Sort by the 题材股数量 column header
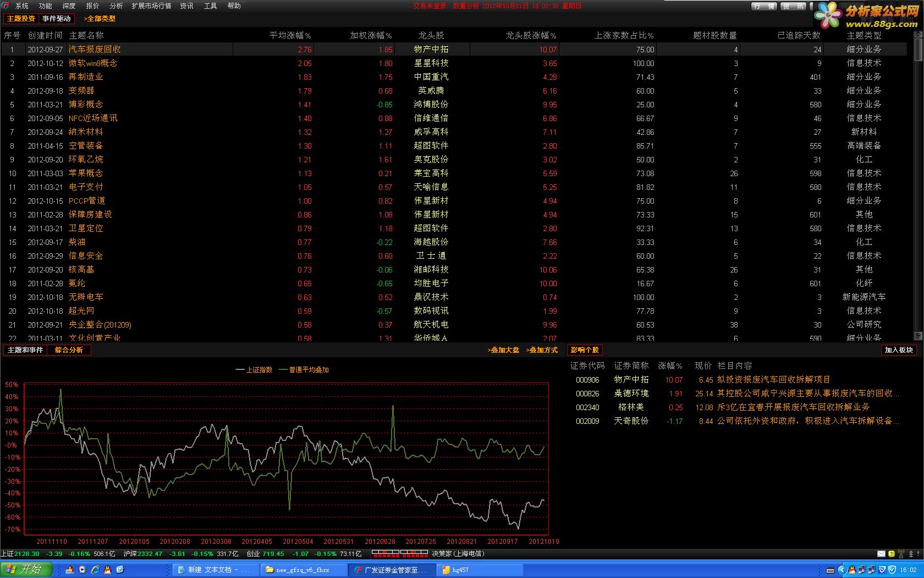This screenshot has height=578, width=924. click(715, 35)
